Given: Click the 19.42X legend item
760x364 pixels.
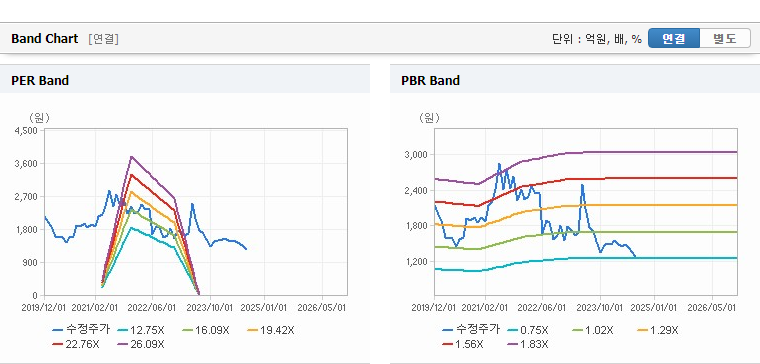Looking at the screenshot, I should pos(270,330).
